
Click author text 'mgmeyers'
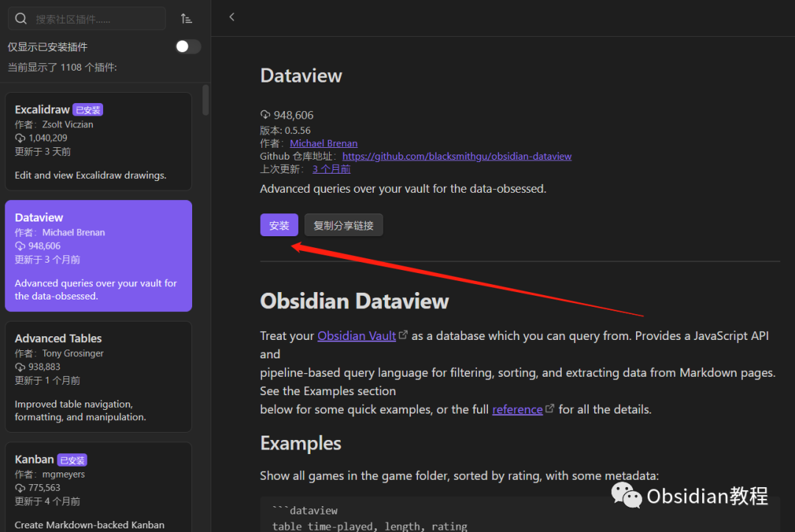point(63,475)
